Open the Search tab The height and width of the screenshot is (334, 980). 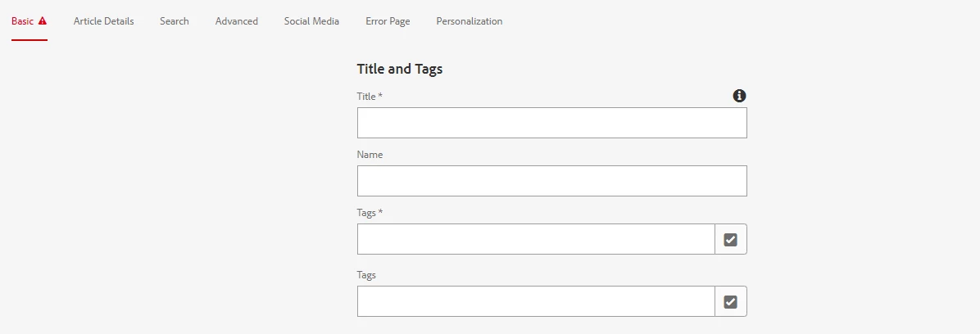coord(175,21)
